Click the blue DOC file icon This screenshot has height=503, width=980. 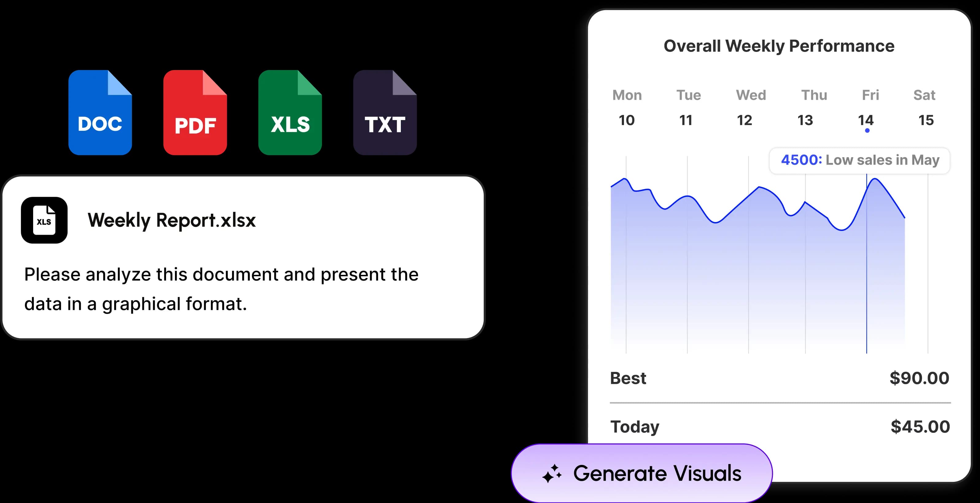click(x=100, y=112)
